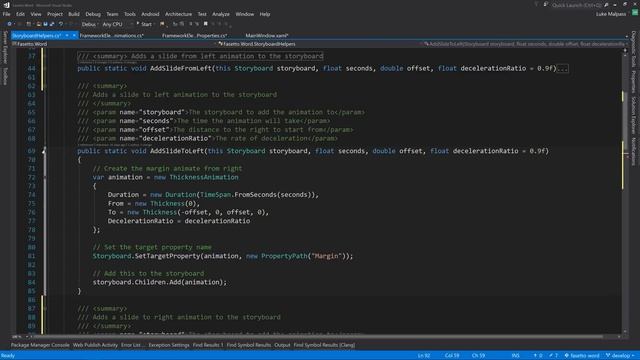Open the Package Manager Console tab

[x=40, y=345]
